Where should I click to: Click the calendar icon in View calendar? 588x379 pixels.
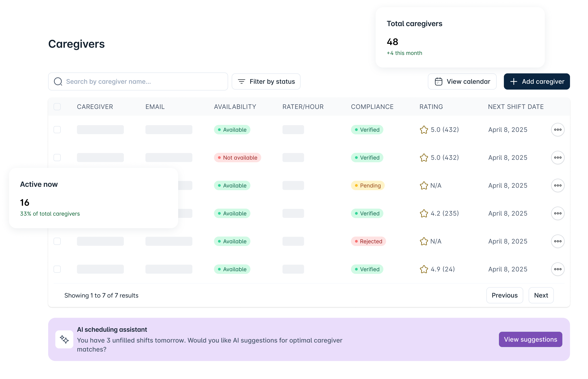438,81
